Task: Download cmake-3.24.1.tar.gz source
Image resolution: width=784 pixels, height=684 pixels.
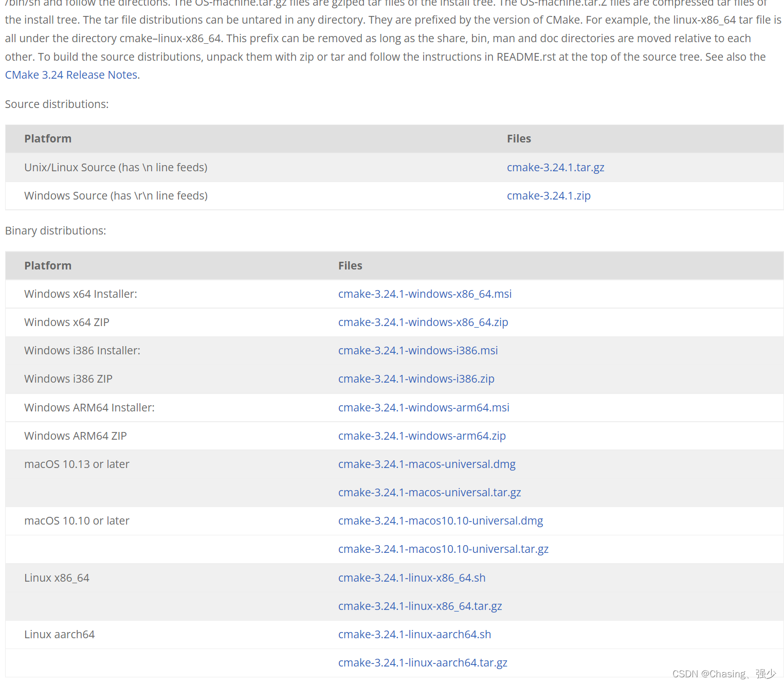Action: tap(555, 168)
